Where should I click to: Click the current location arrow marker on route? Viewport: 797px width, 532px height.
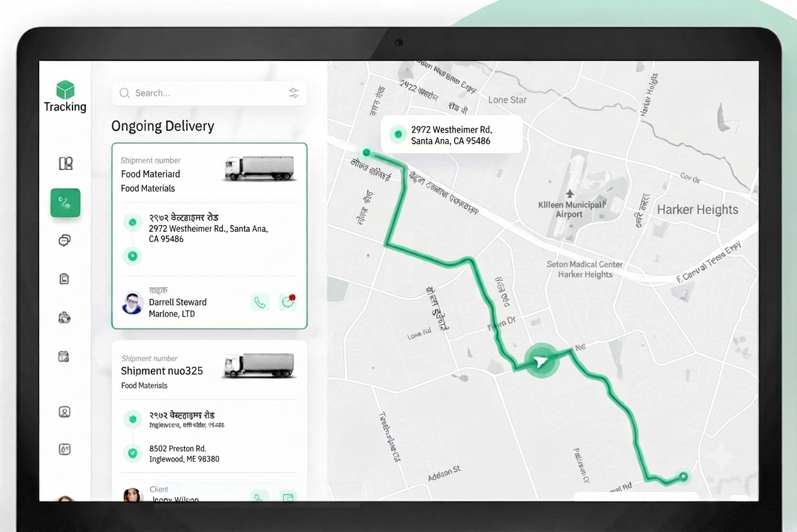(x=541, y=361)
